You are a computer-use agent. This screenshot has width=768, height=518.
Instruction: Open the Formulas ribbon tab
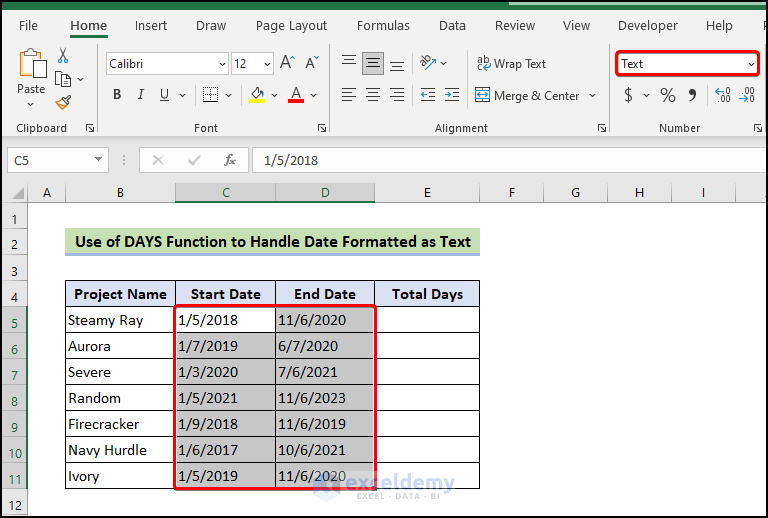383,26
